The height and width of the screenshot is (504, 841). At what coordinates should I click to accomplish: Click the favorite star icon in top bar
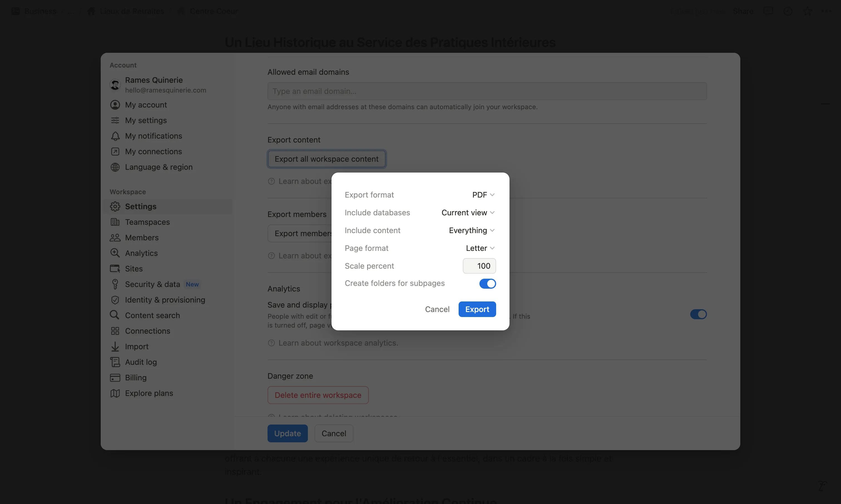click(807, 11)
